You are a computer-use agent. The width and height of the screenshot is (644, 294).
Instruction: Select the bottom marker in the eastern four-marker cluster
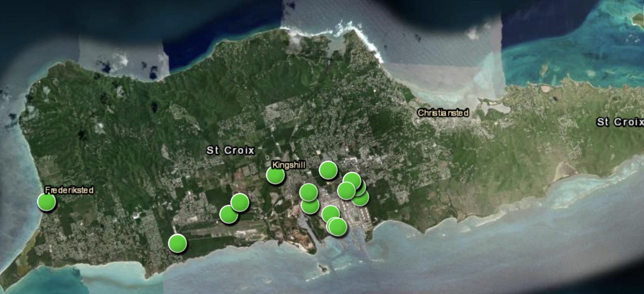point(360,199)
